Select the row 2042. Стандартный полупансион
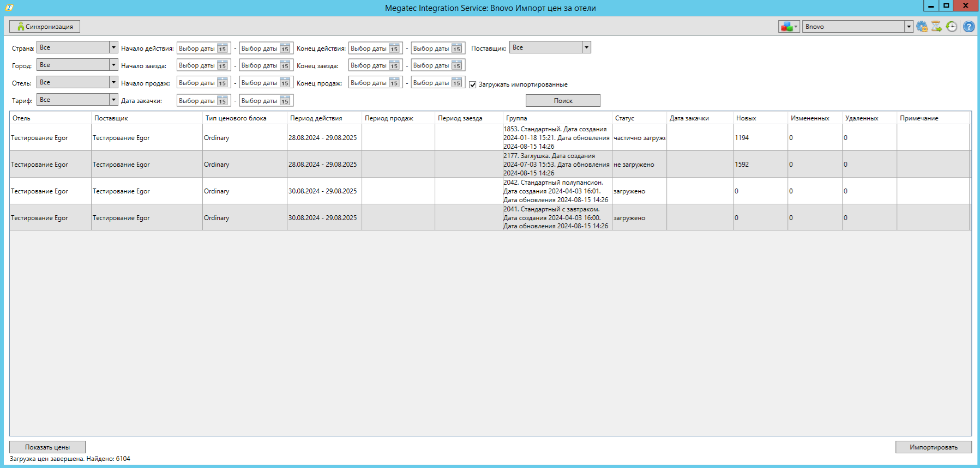 click(x=490, y=191)
